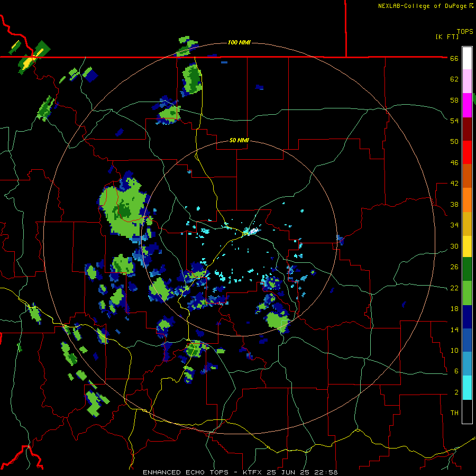
Task: Select the light green legend block
Action: [x=467, y=293]
